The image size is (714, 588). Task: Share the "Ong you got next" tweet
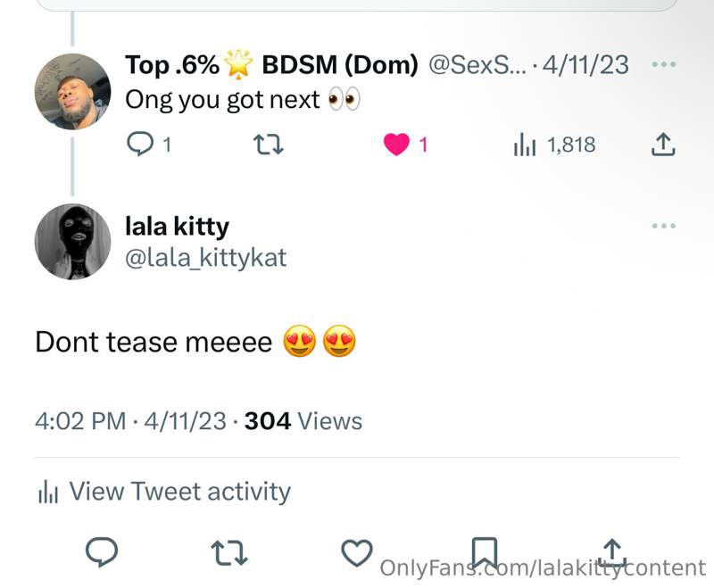tap(662, 145)
